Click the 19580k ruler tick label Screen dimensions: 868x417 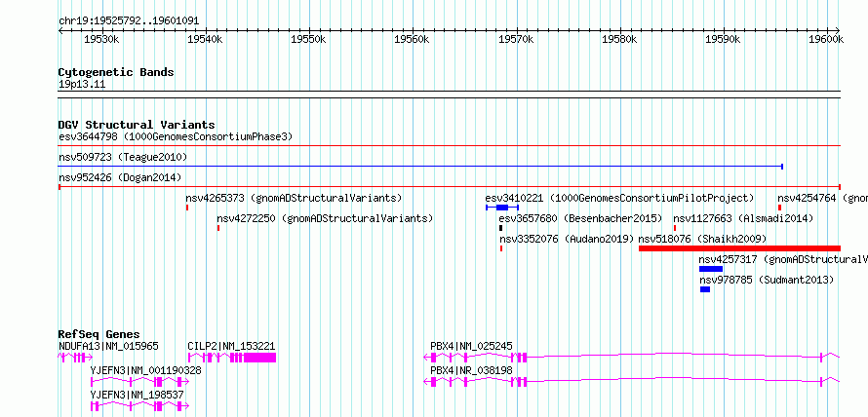619,40
